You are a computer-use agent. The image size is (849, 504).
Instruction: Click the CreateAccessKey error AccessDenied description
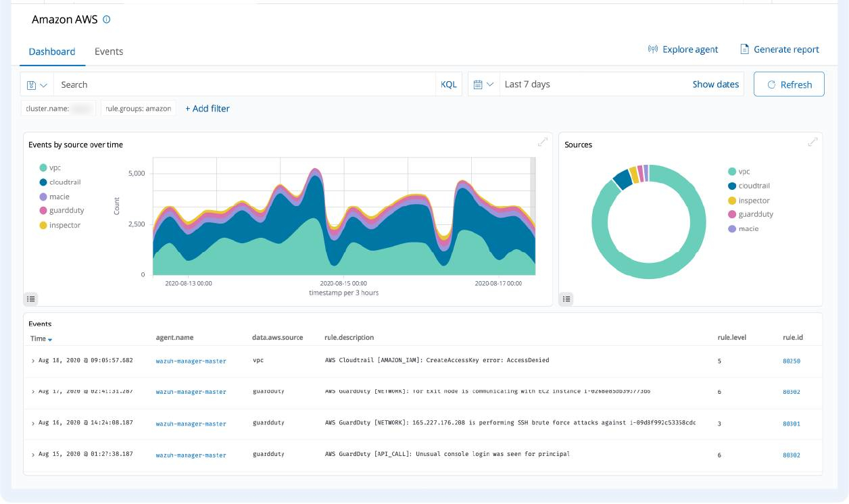pos(437,360)
